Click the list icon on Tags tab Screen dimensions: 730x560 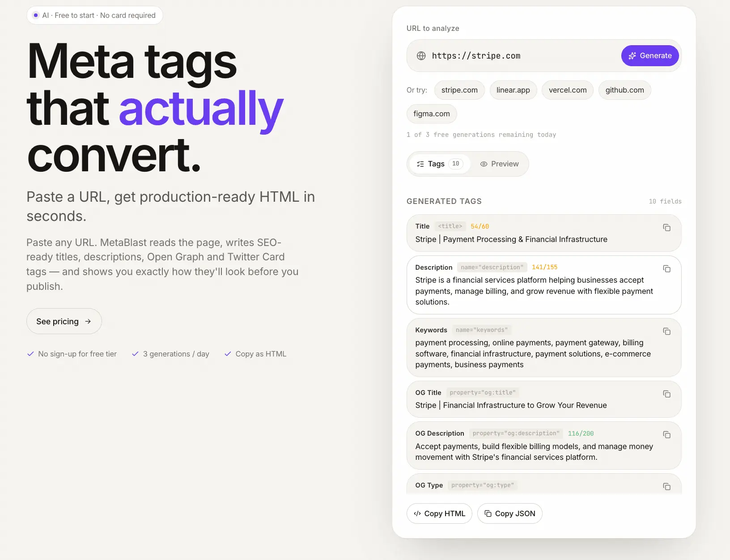coord(420,164)
